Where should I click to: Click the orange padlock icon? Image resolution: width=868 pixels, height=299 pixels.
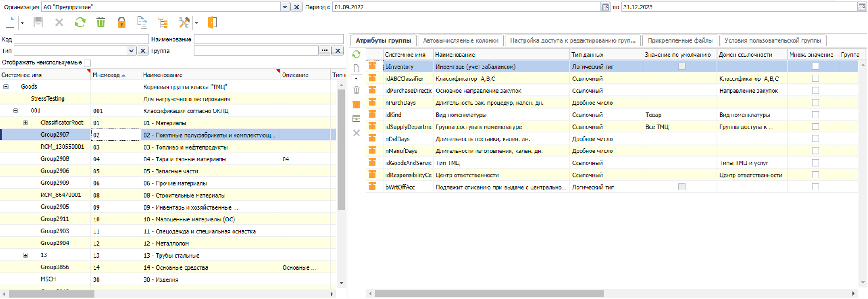[x=121, y=23]
